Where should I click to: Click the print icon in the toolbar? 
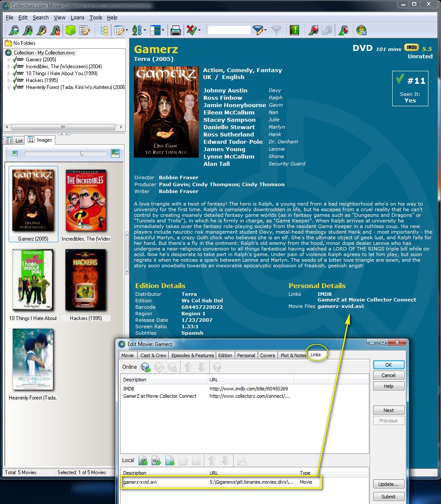pyautogui.click(x=175, y=30)
